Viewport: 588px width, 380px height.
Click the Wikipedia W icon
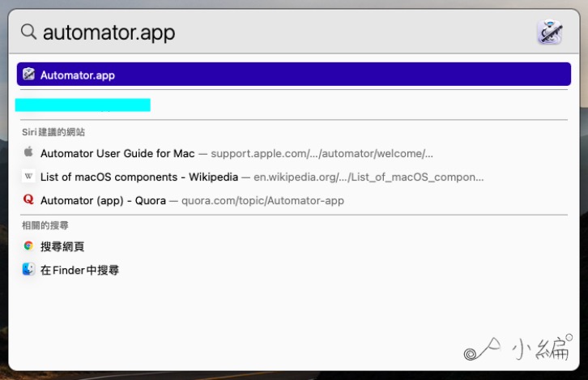pyautogui.click(x=28, y=176)
